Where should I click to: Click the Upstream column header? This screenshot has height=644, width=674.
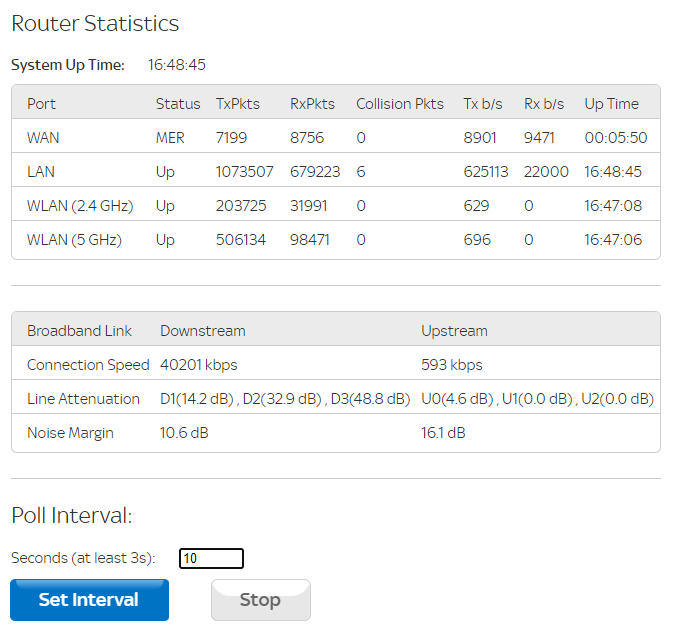455,331
